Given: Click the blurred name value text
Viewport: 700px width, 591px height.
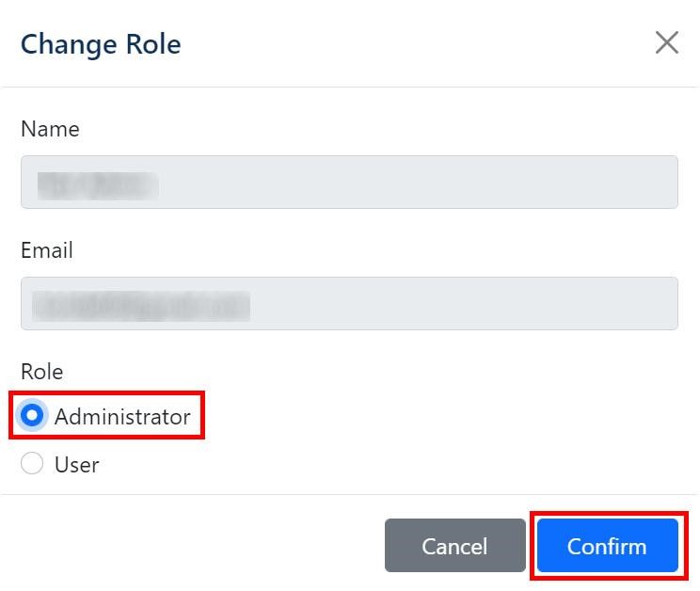Looking at the screenshot, I should click(97, 184).
